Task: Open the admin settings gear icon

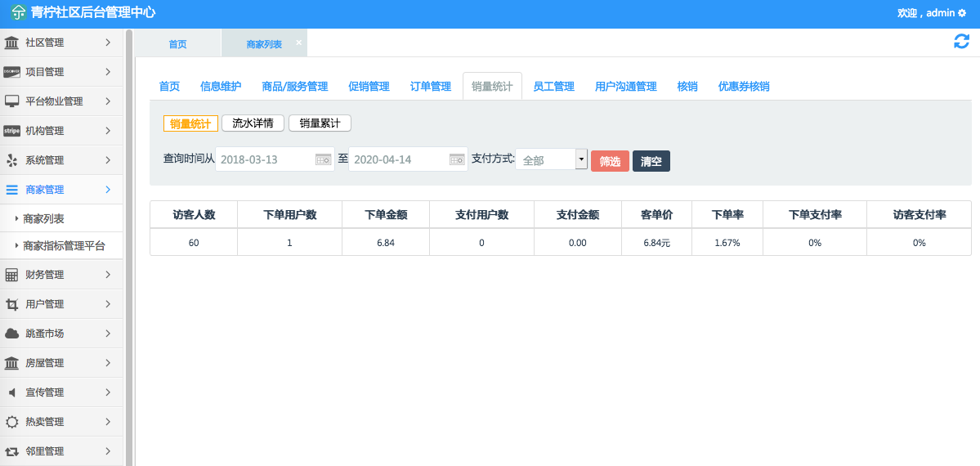Action: (962, 13)
